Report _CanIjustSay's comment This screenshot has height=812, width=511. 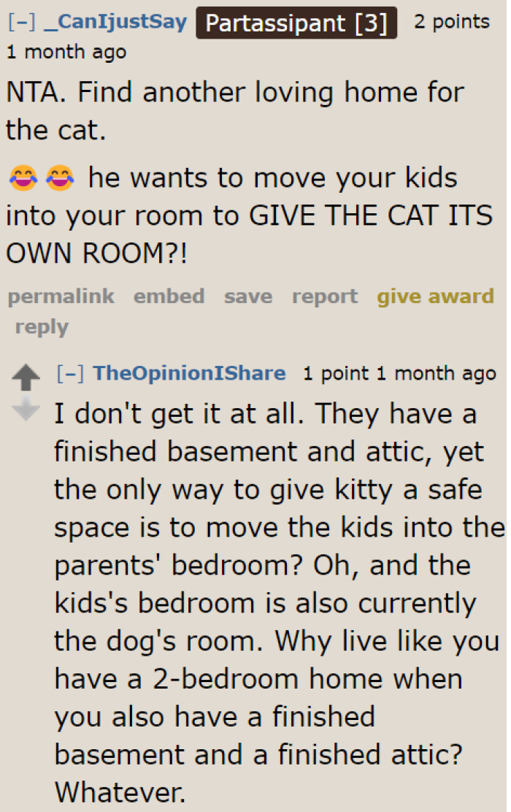[324, 296]
